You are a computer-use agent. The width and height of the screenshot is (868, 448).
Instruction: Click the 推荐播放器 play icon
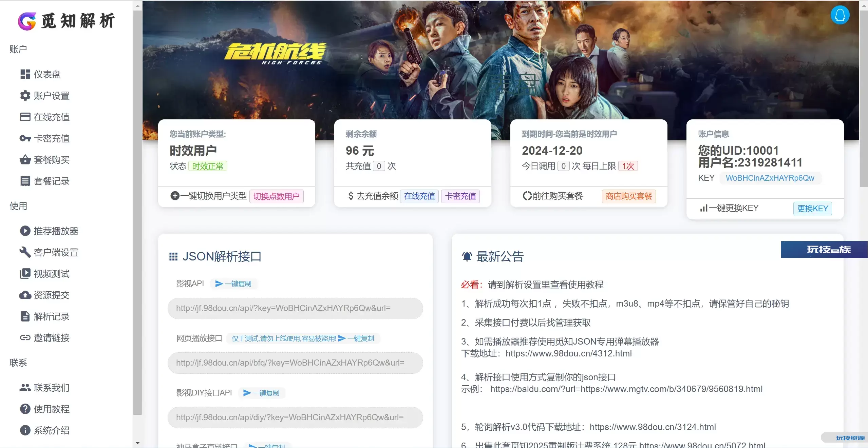(25, 231)
